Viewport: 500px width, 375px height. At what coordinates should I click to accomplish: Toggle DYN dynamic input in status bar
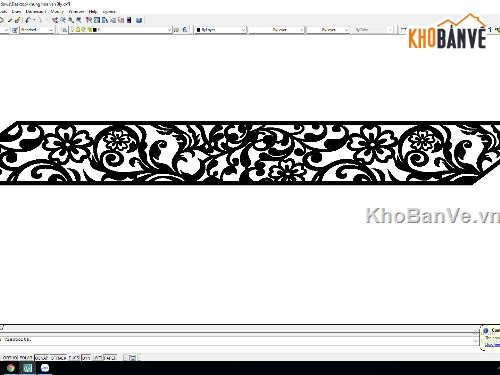tap(86, 358)
